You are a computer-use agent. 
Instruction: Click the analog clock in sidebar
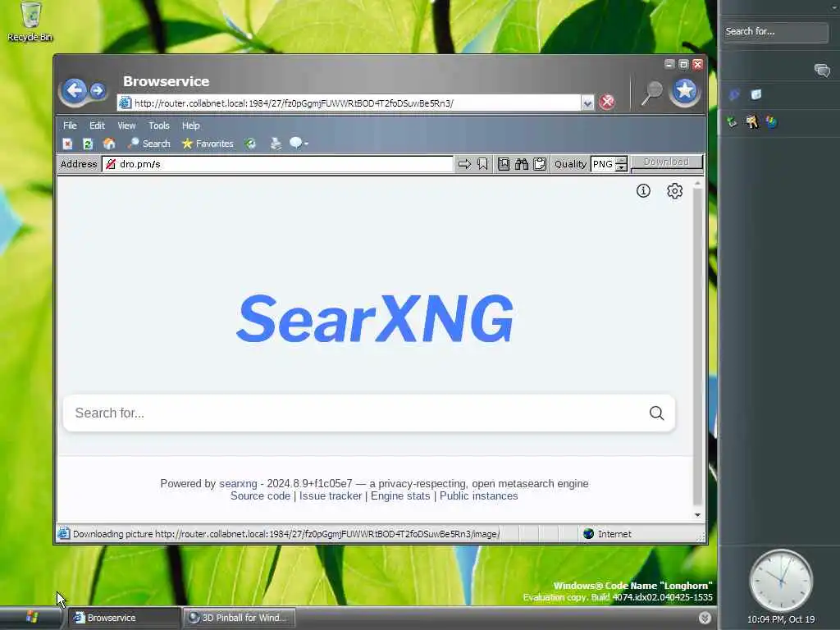click(x=781, y=581)
